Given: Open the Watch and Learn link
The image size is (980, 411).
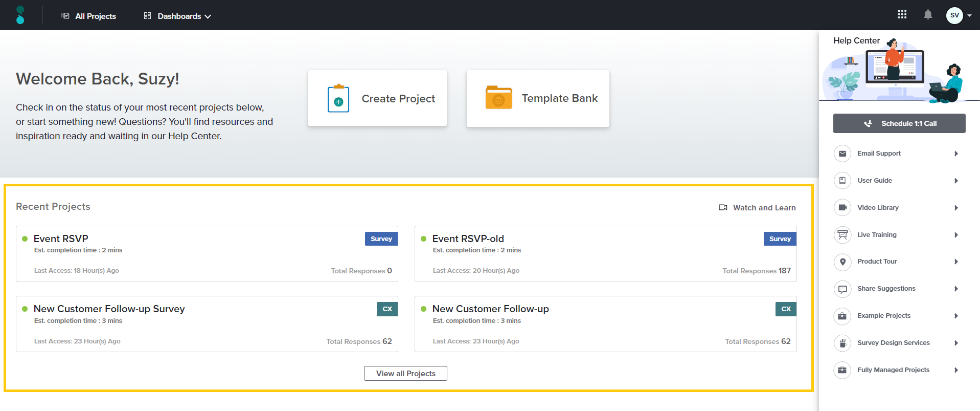Looking at the screenshot, I should pyautogui.click(x=758, y=208).
